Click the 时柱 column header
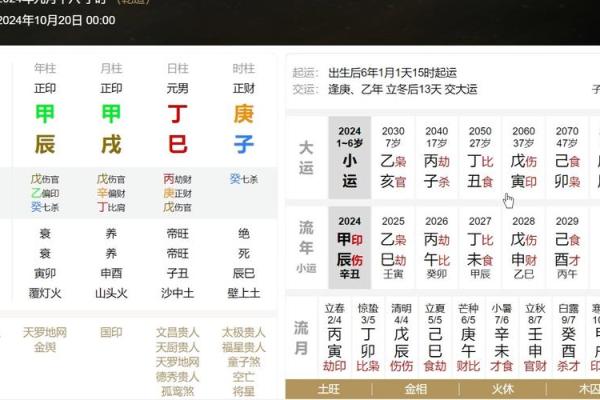This screenshot has height=400, width=600. click(x=243, y=69)
